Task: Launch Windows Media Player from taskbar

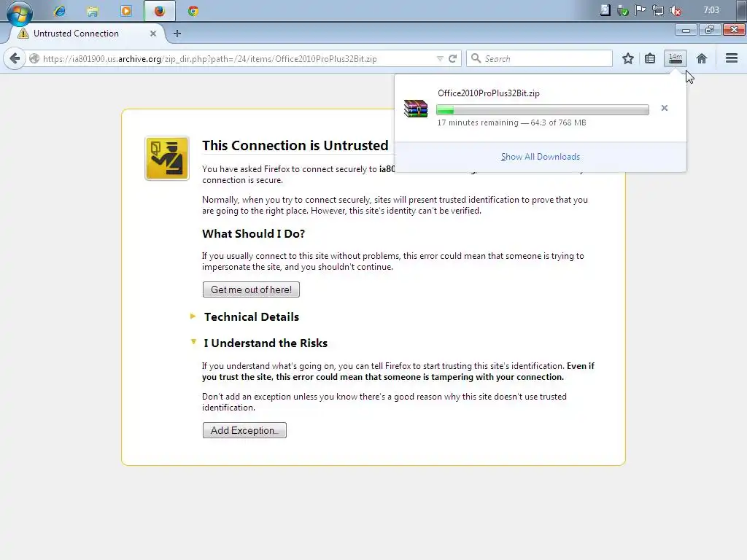Action: (126, 11)
